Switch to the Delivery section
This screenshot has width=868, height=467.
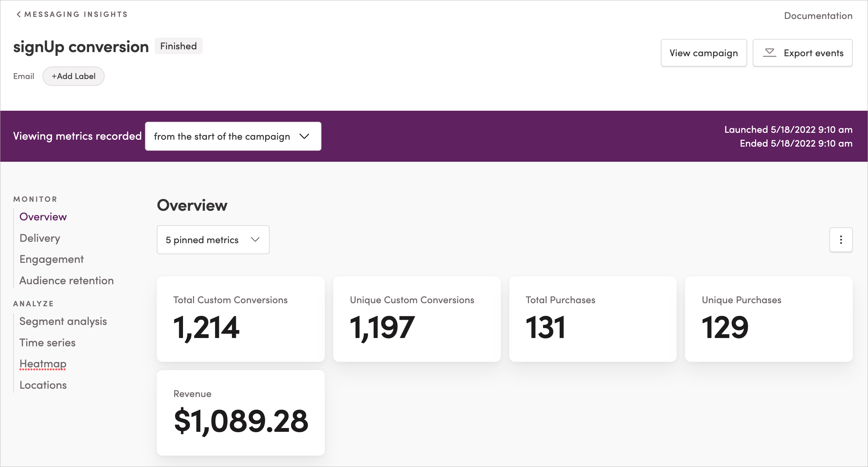(x=39, y=238)
